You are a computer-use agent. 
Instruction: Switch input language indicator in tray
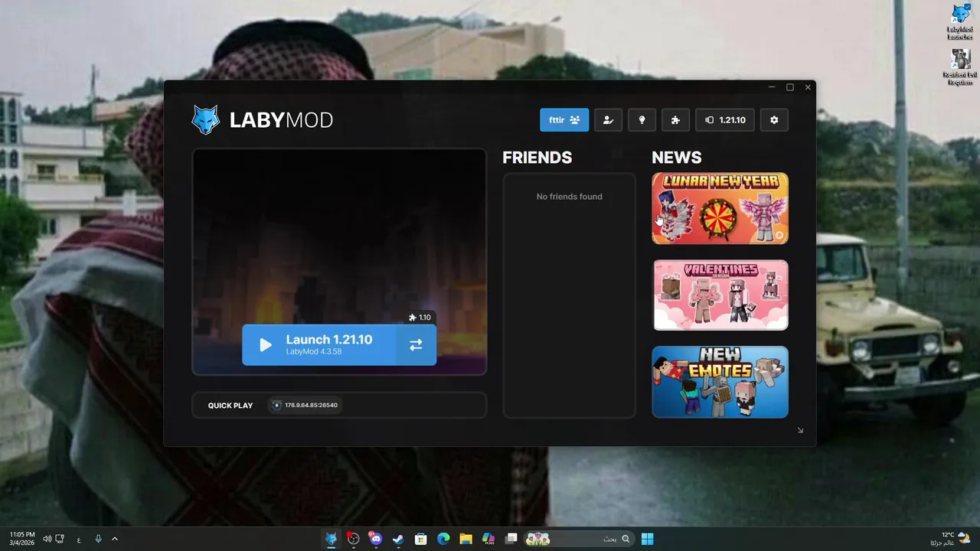pos(79,539)
